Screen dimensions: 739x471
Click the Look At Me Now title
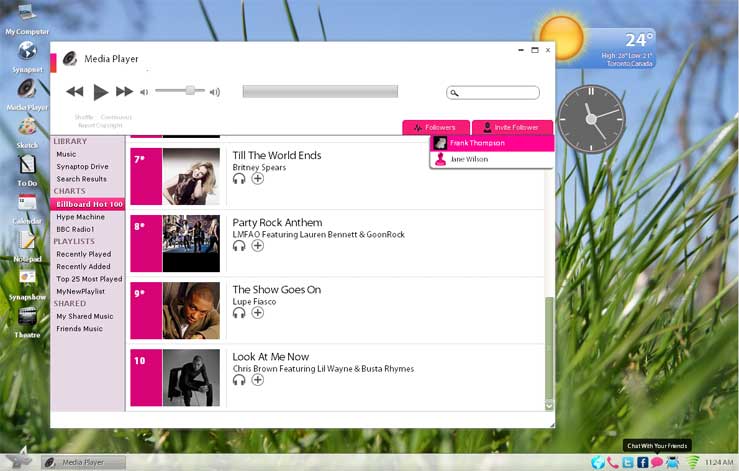tap(271, 357)
